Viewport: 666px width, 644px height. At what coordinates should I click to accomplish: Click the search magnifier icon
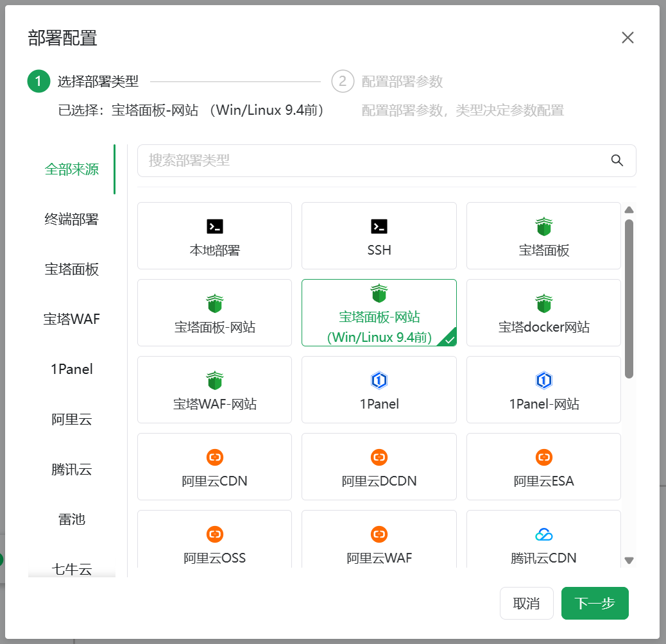tap(617, 160)
